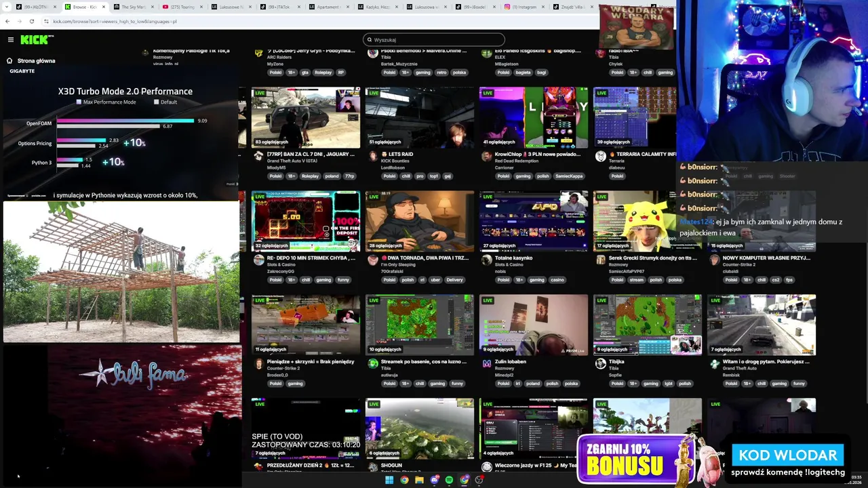
Task: Focus the Wyszukaj search field
Action: tap(434, 40)
